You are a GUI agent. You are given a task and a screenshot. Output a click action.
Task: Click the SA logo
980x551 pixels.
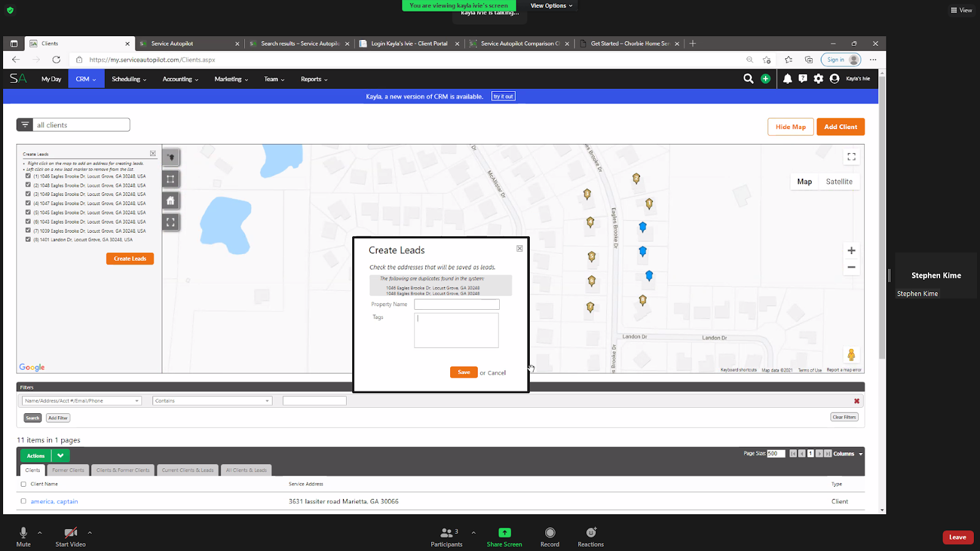(x=18, y=78)
